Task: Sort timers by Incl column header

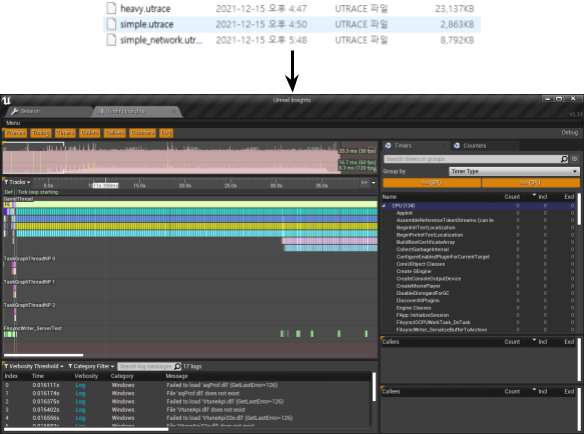Action: pyautogui.click(x=543, y=197)
